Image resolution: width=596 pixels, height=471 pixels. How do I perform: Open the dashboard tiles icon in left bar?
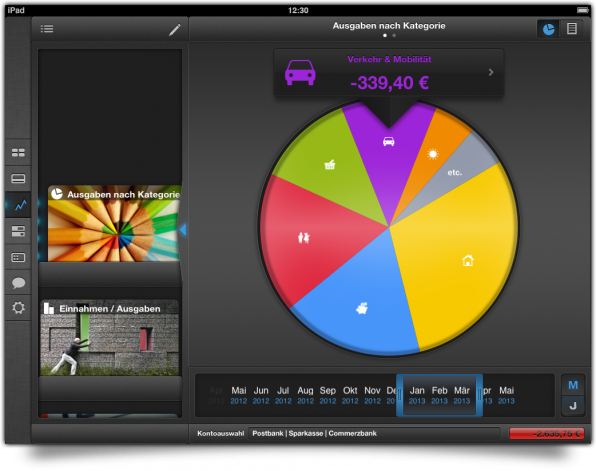point(18,153)
